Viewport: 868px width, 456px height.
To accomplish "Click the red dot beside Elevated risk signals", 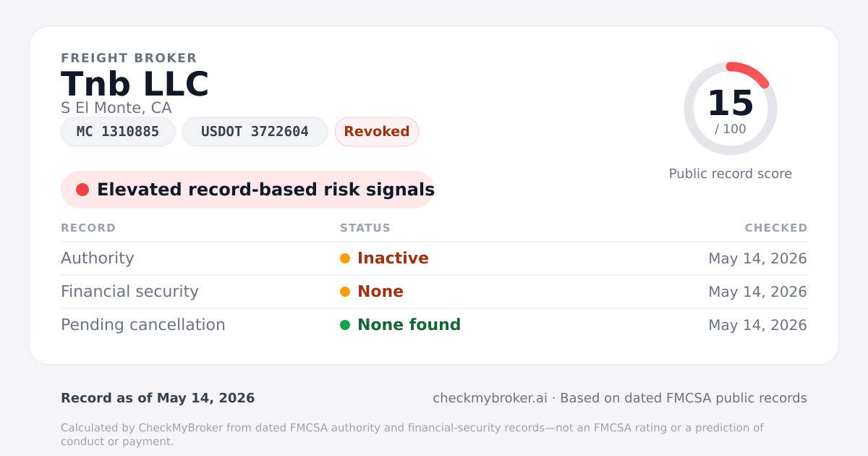I will (x=82, y=190).
